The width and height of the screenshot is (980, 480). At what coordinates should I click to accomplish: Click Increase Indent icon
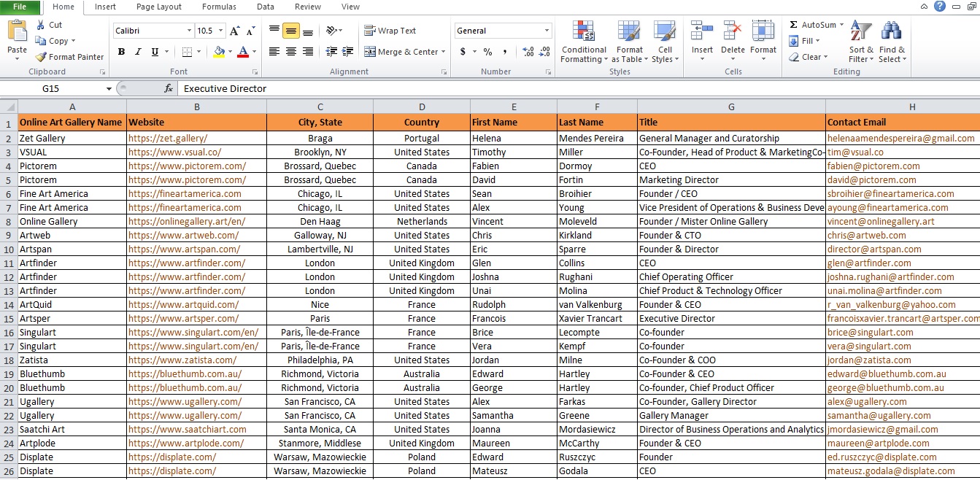pos(347,52)
